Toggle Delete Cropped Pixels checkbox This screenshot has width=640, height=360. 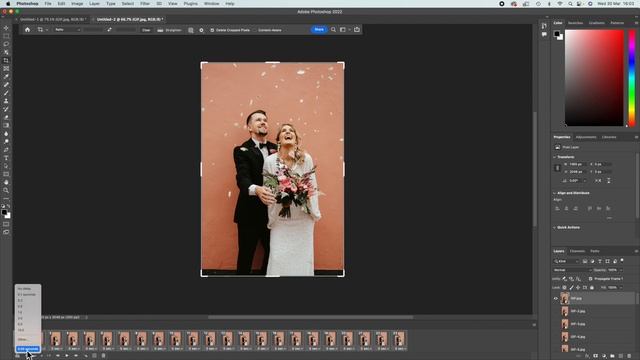212,30
